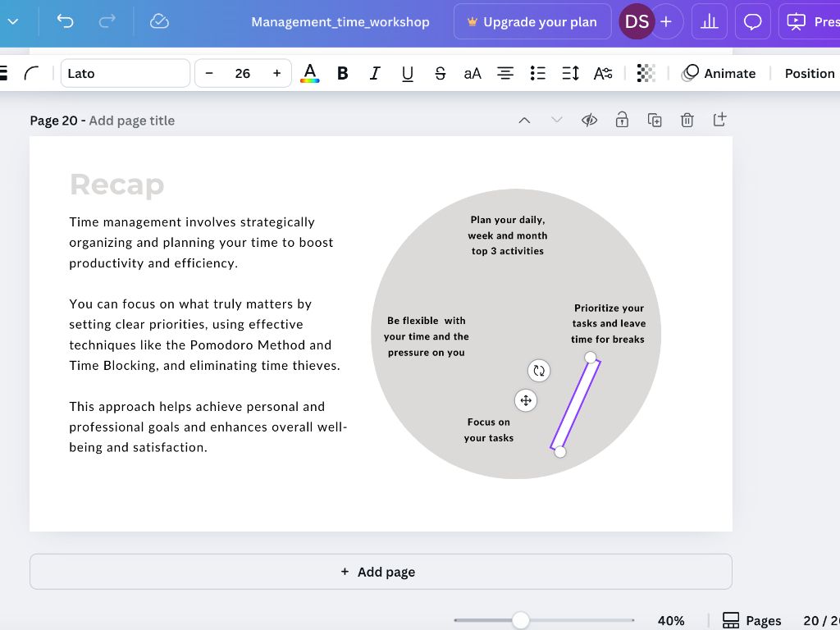Select 'Plan your daily' text in circle
Screen dimensions: 840x630
[x=507, y=235]
